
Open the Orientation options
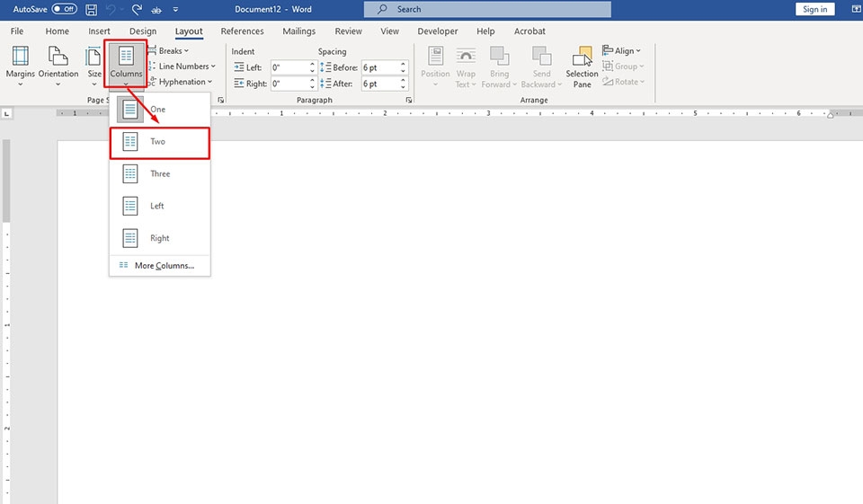(58, 66)
